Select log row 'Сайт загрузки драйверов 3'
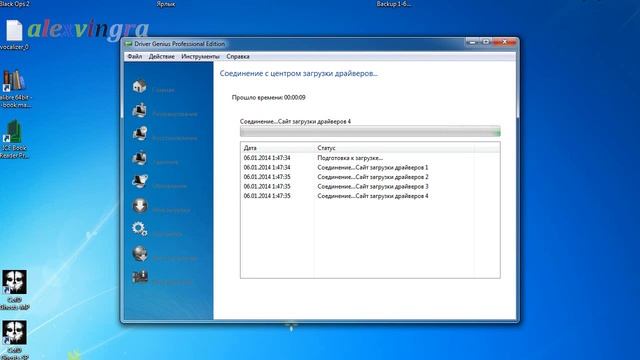The image size is (640, 360). 370,187
